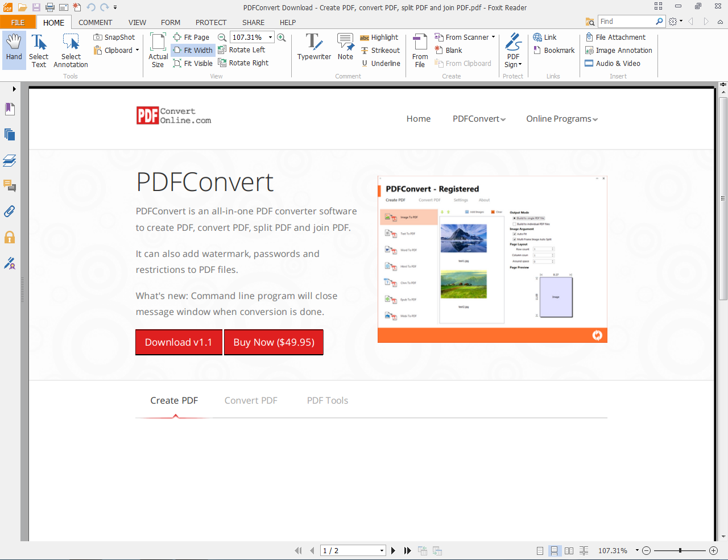The image size is (728, 560).
Task: Insert an Image Annotation
Action: 619,50
